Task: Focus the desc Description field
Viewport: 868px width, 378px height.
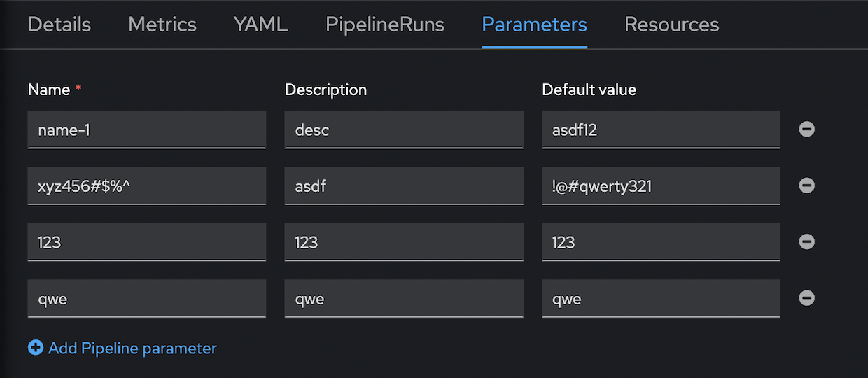Action: [404, 129]
